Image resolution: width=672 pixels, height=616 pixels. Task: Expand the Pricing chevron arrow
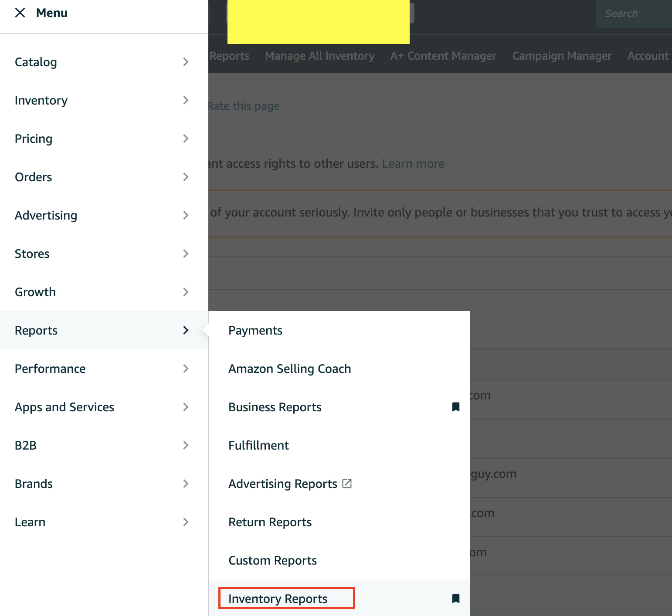(x=186, y=139)
